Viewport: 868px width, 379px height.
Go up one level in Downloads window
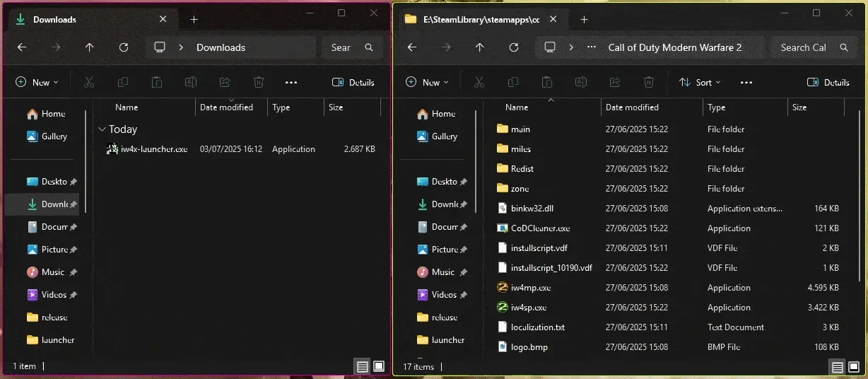[89, 47]
